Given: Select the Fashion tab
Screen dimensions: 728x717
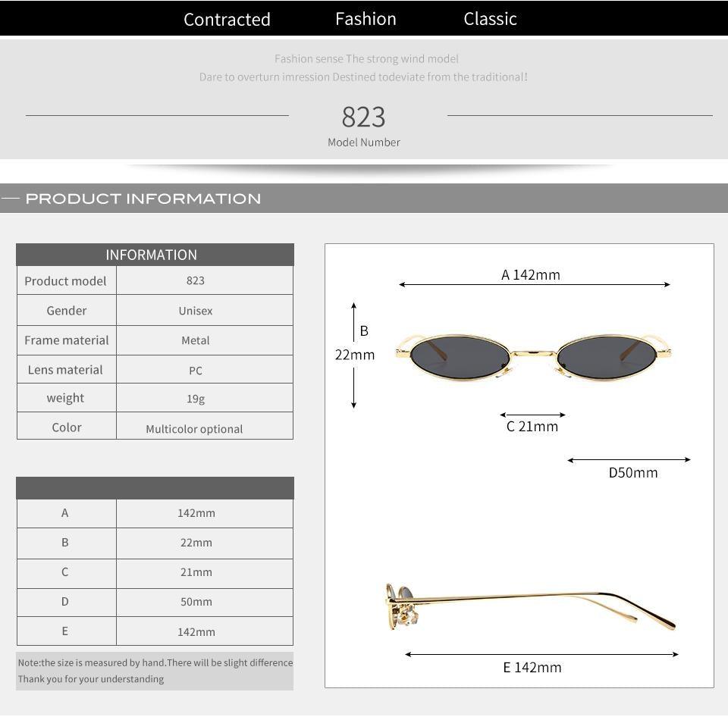Looking at the screenshot, I should [x=366, y=18].
